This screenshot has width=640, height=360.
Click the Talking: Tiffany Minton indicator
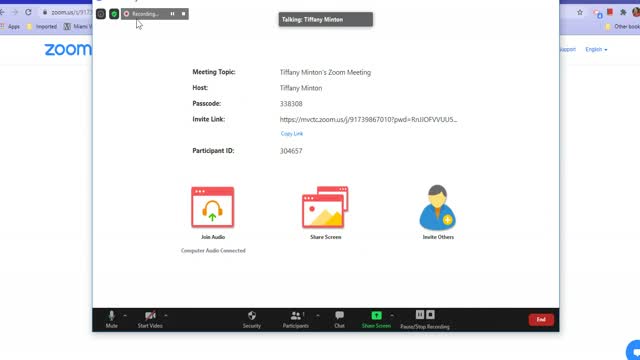[326, 20]
